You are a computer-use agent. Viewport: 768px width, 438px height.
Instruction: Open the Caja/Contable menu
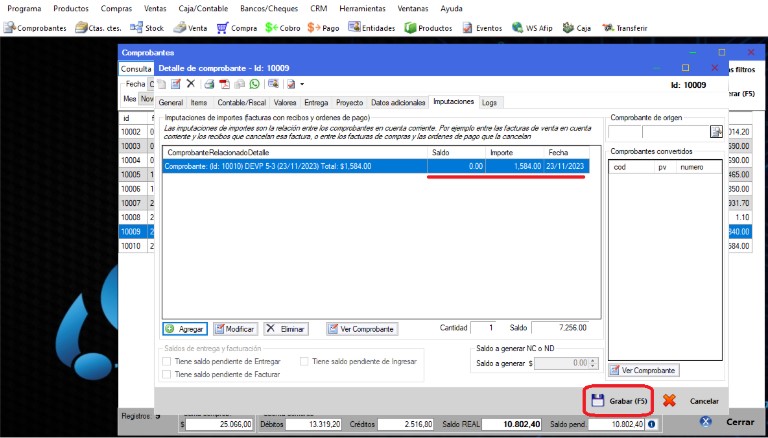coord(203,8)
